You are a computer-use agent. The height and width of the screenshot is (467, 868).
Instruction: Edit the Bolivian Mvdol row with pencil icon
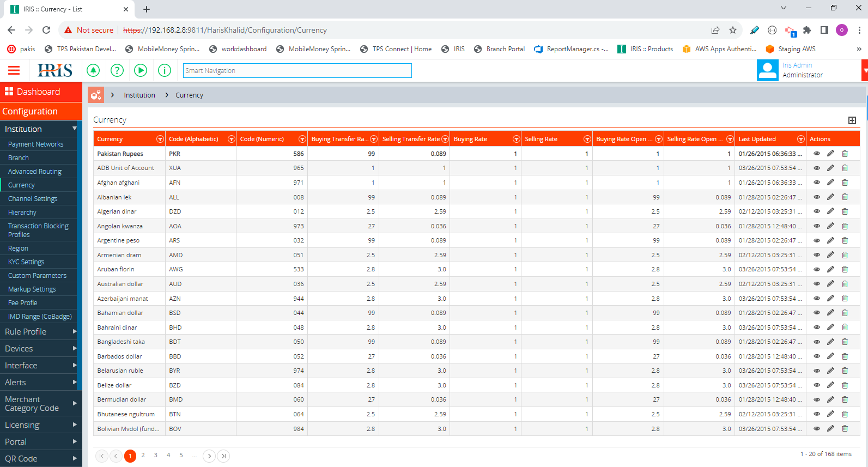tap(830, 429)
